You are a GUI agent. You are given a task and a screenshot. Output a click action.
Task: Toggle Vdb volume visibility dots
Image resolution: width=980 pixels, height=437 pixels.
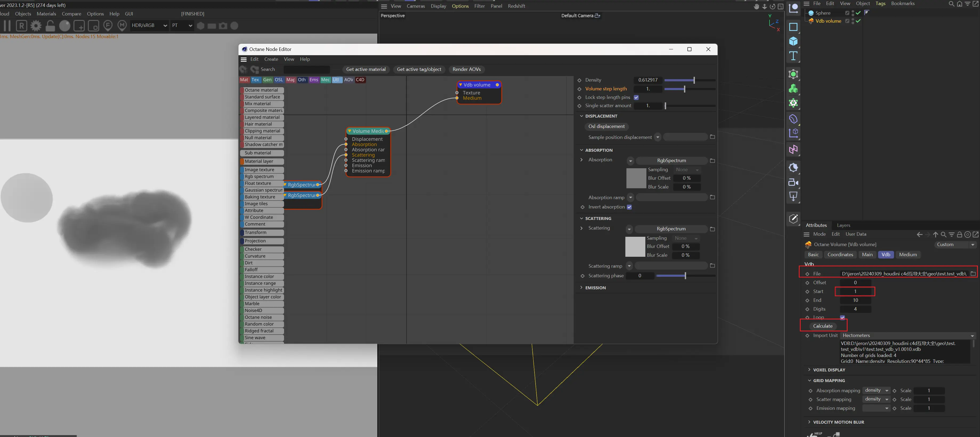tap(853, 21)
